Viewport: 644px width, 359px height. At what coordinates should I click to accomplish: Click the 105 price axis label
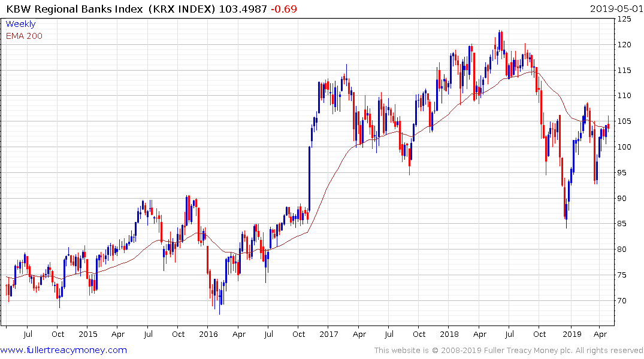(624, 121)
